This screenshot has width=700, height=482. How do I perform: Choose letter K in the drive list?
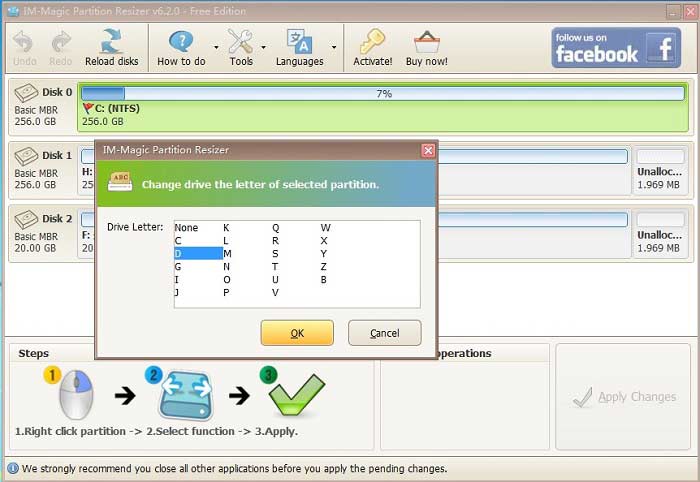(x=226, y=228)
